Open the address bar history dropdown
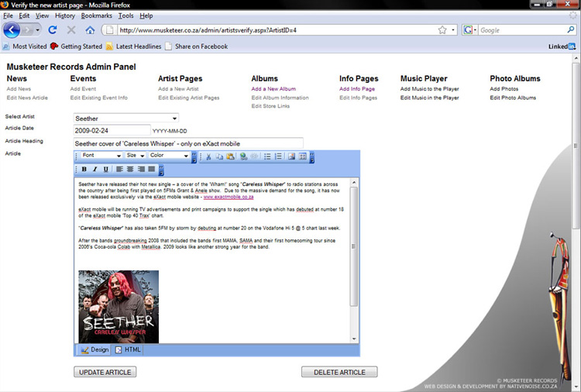This screenshot has width=581, height=392. click(453, 30)
